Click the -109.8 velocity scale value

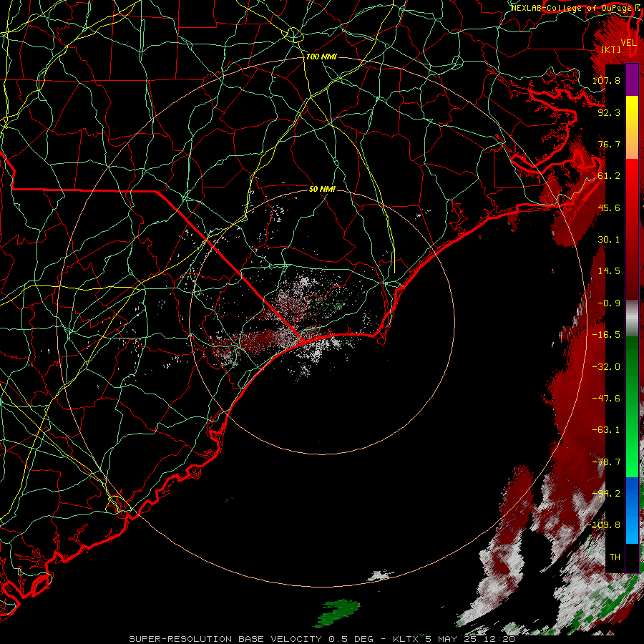pos(604,525)
